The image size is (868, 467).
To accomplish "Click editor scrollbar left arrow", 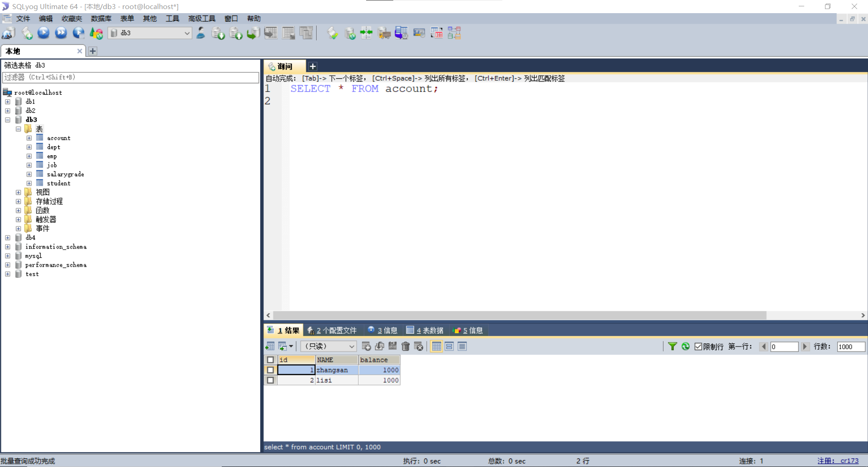I will (x=269, y=315).
